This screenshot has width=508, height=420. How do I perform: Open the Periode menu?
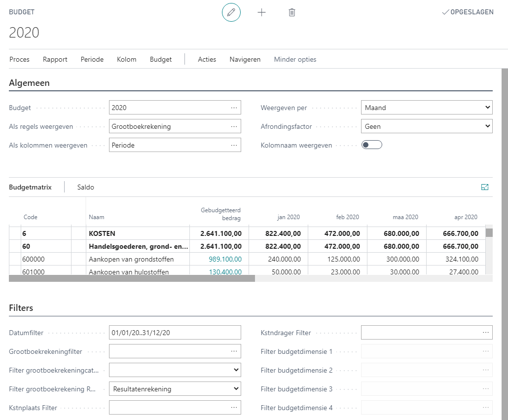coord(92,59)
